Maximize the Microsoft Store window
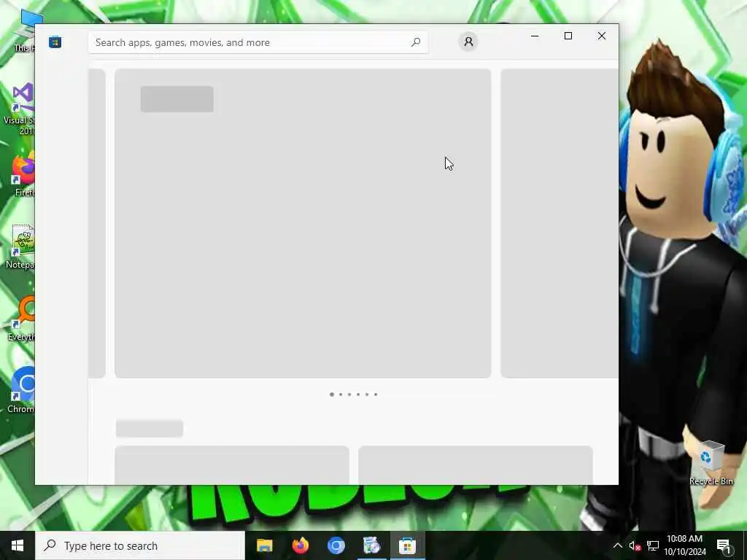Viewport: 747px width, 560px height. point(568,36)
